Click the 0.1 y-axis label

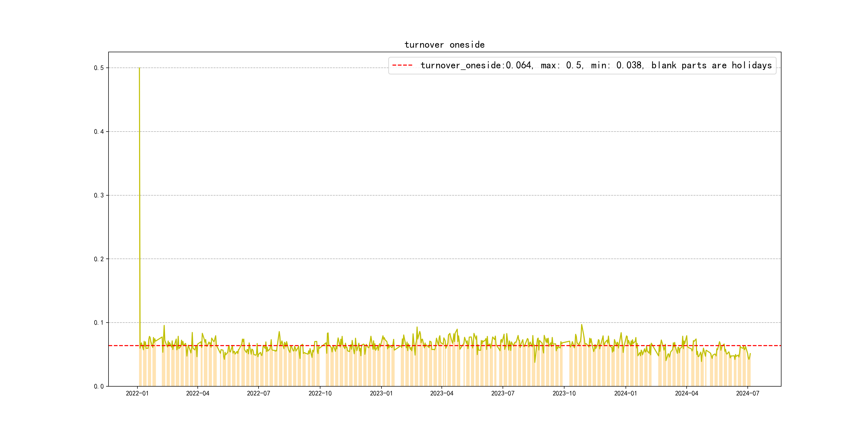tap(99, 323)
